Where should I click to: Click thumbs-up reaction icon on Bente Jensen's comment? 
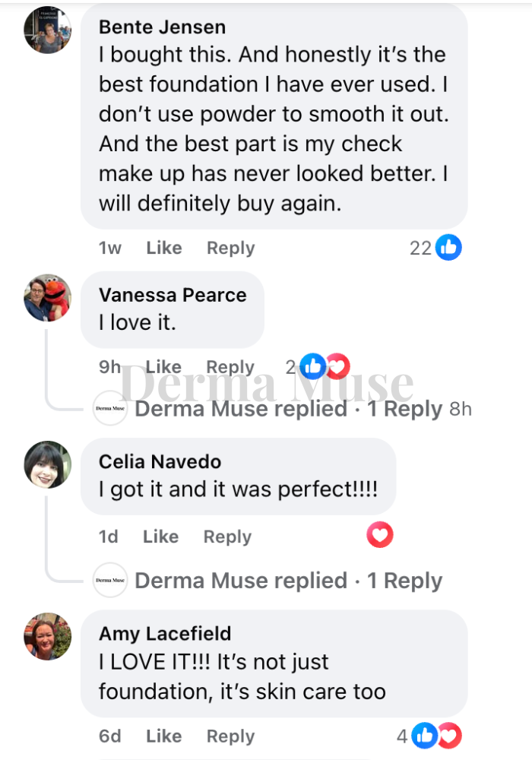click(x=448, y=247)
